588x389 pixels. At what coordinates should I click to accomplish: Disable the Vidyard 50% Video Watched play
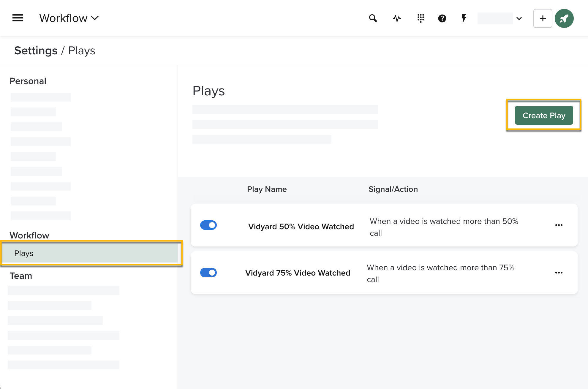coord(209,225)
